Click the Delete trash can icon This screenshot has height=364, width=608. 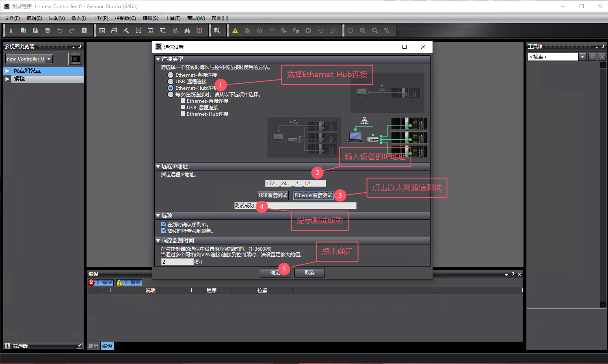coord(48,30)
